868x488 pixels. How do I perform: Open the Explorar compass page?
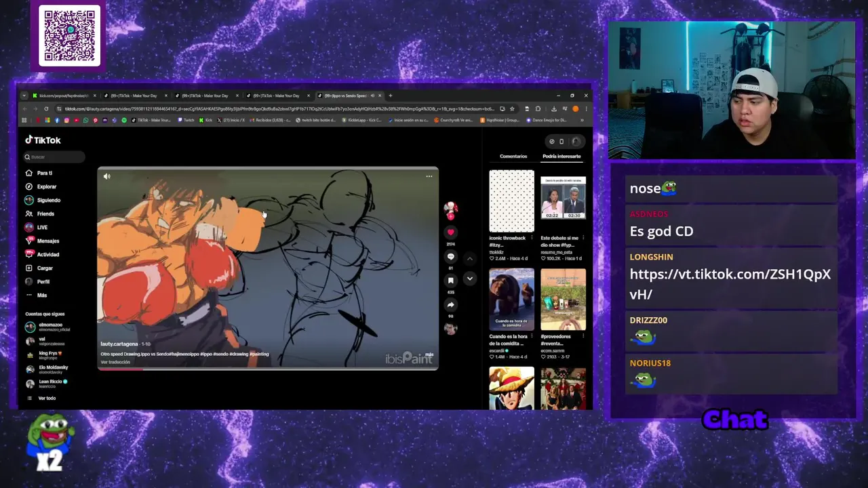[x=41, y=186]
